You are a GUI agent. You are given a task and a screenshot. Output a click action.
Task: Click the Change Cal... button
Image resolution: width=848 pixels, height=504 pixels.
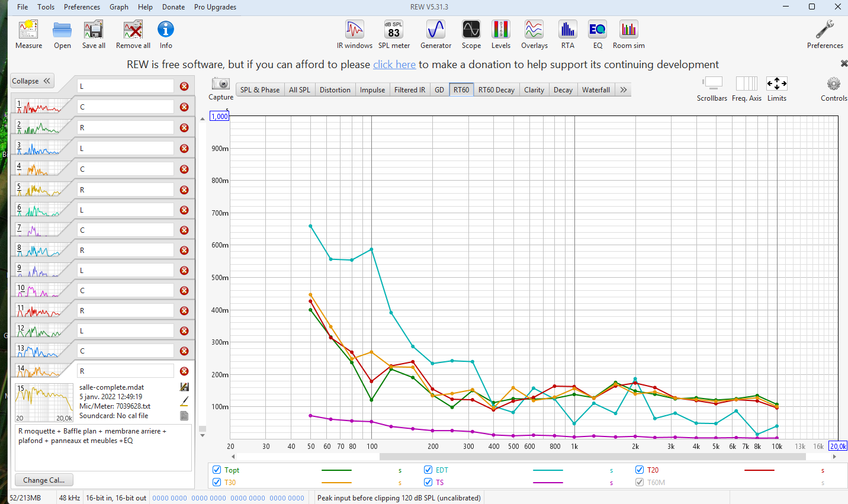(44, 480)
